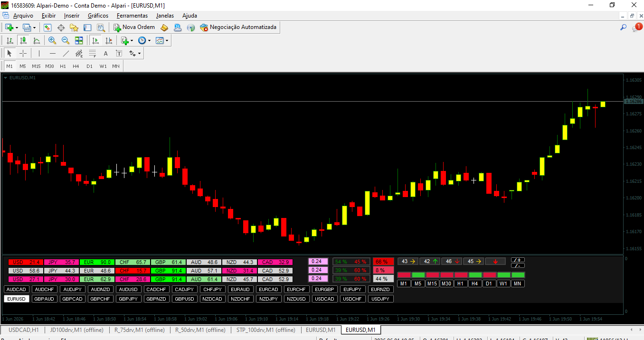Open the chart templates icon

(160, 40)
